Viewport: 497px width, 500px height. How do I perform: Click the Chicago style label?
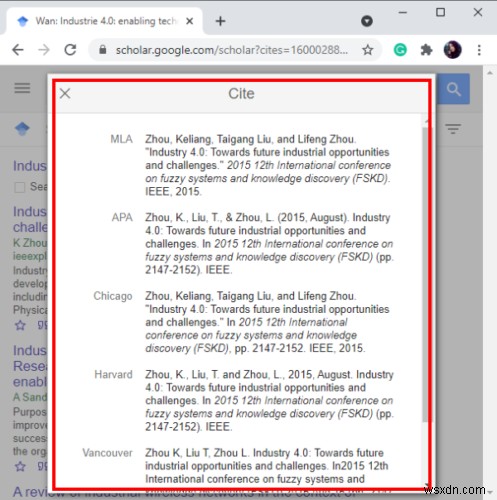(x=113, y=296)
